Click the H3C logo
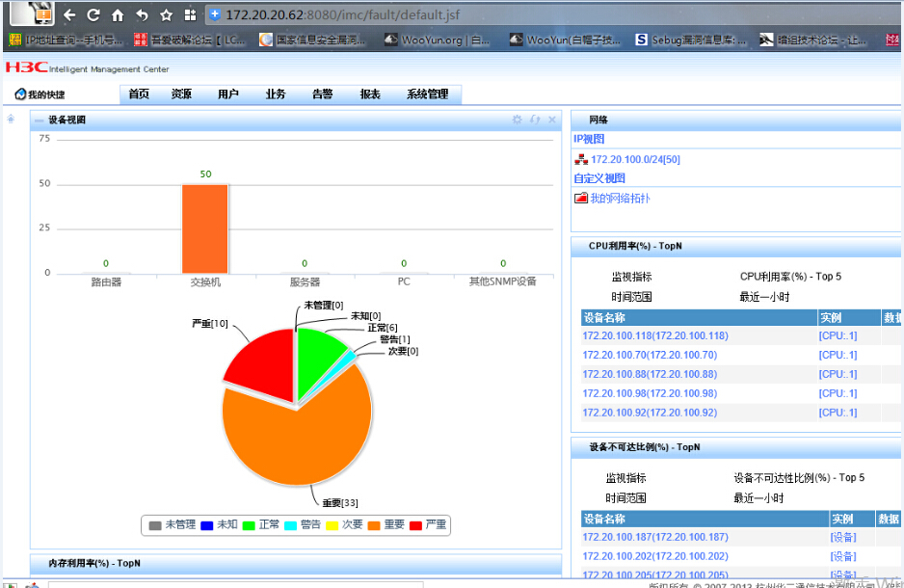The height and width of the screenshot is (588, 904). click(x=27, y=67)
